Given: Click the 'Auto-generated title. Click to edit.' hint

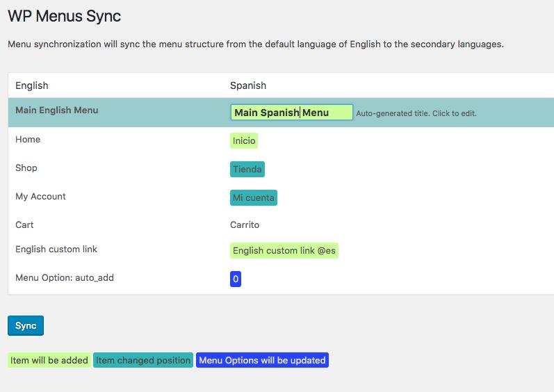Looking at the screenshot, I should pos(416,113).
